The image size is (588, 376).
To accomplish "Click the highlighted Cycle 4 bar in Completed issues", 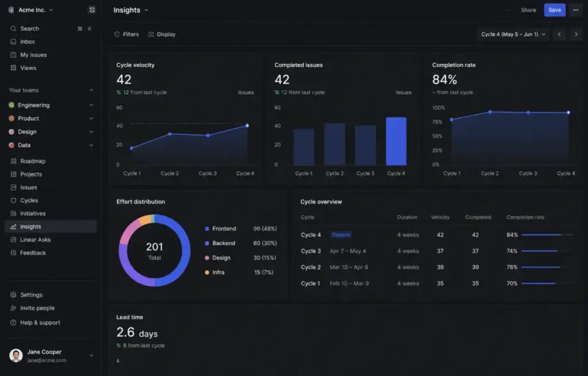I will pos(396,141).
